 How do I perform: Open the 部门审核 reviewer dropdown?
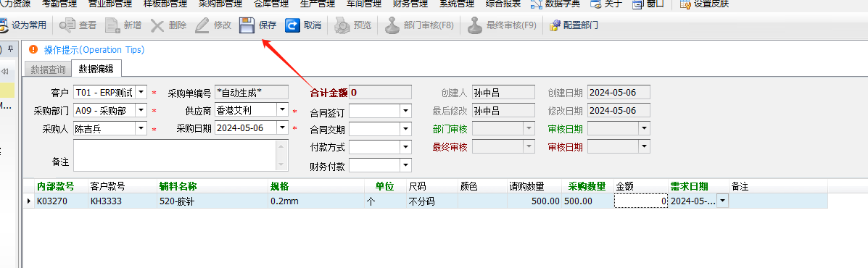tap(530, 129)
